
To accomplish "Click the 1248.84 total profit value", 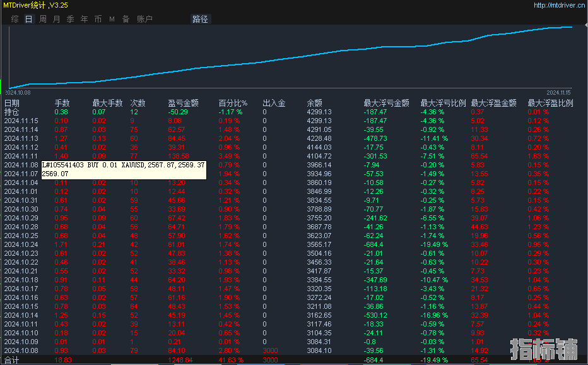I will [180, 360].
